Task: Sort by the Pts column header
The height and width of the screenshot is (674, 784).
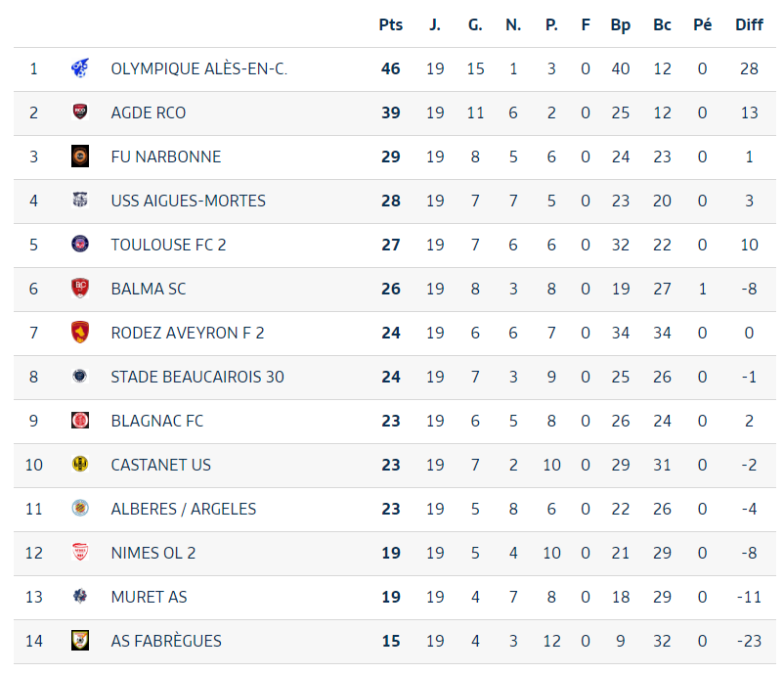Action: [x=390, y=24]
